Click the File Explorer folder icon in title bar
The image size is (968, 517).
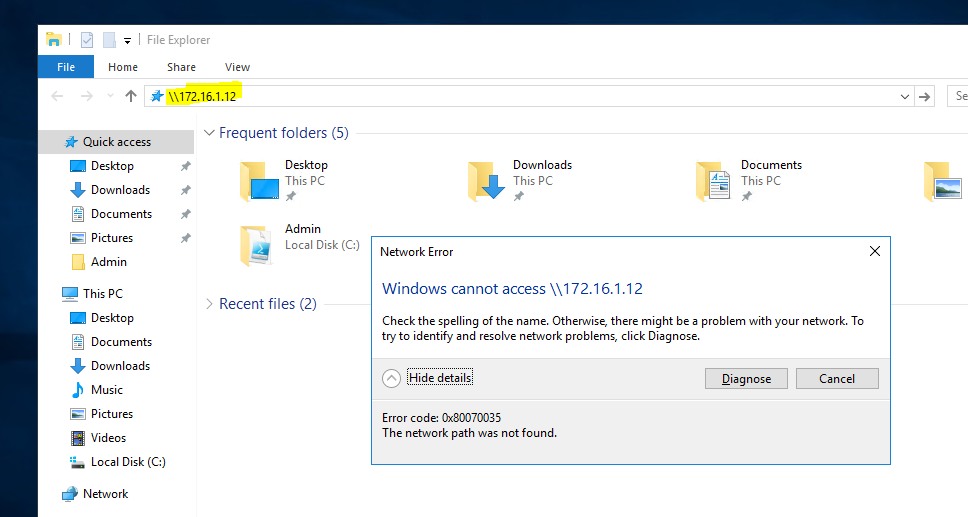54,40
